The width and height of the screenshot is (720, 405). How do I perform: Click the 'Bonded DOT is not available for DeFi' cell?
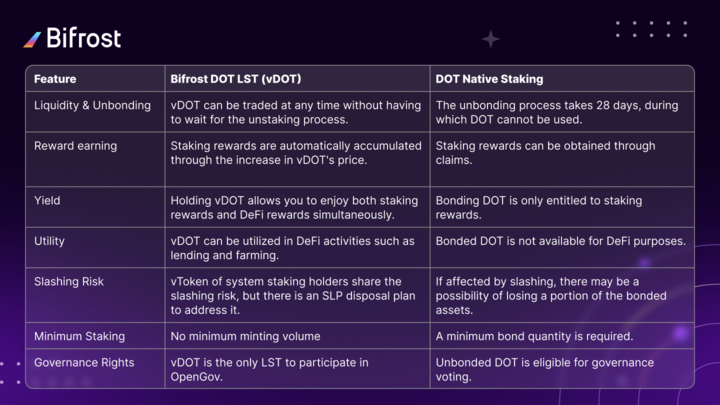[x=560, y=241]
